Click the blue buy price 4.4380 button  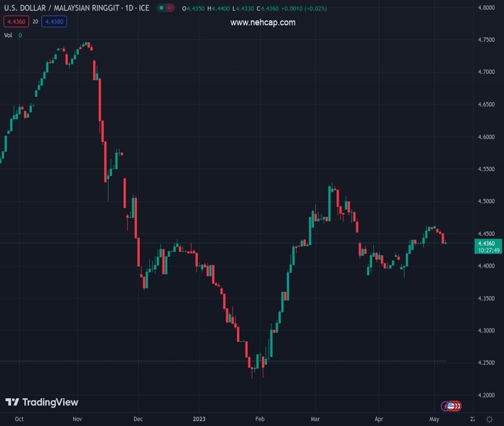(55, 22)
